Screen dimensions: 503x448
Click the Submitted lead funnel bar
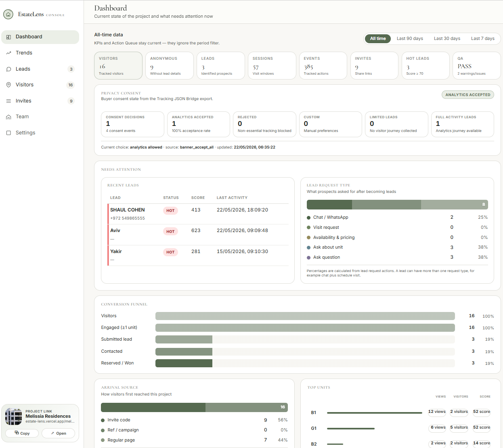[x=184, y=339]
